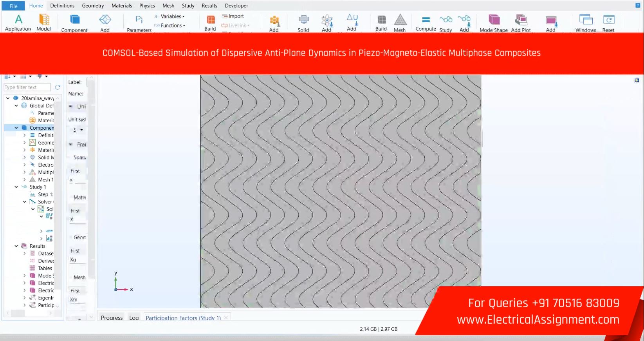The image size is (644, 341).
Task: Refresh the model tree filter
Action: coord(58,87)
